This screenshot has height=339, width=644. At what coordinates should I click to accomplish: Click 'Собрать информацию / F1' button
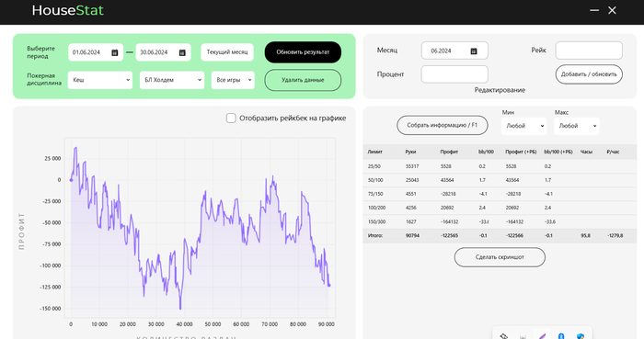pyautogui.click(x=442, y=125)
